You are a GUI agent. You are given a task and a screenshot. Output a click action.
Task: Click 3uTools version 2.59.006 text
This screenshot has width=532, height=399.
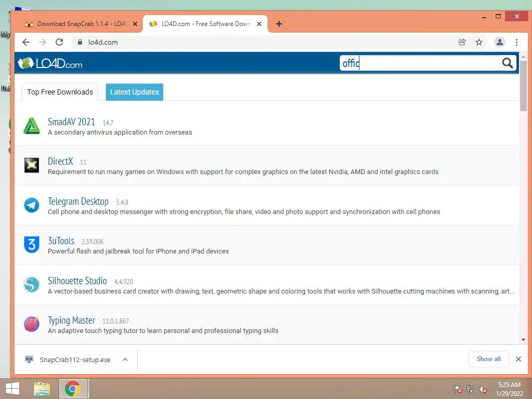coord(92,242)
